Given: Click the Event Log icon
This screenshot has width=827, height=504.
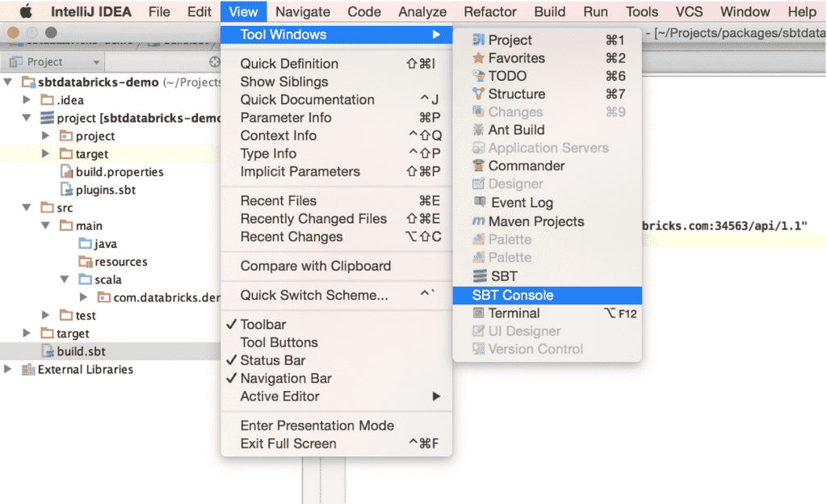Looking at the screenshot, I should [480, 203].
